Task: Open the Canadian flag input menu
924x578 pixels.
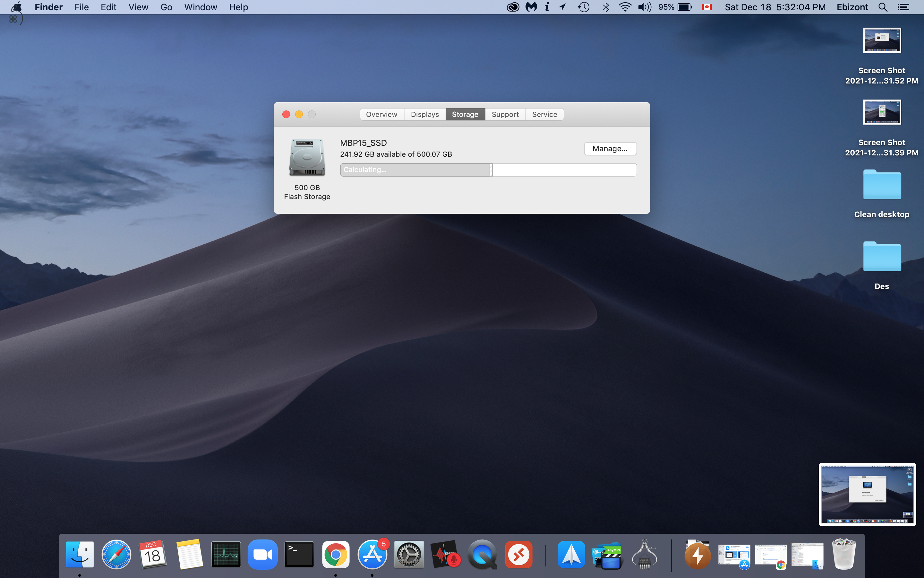Action: (x=707, y=7)
